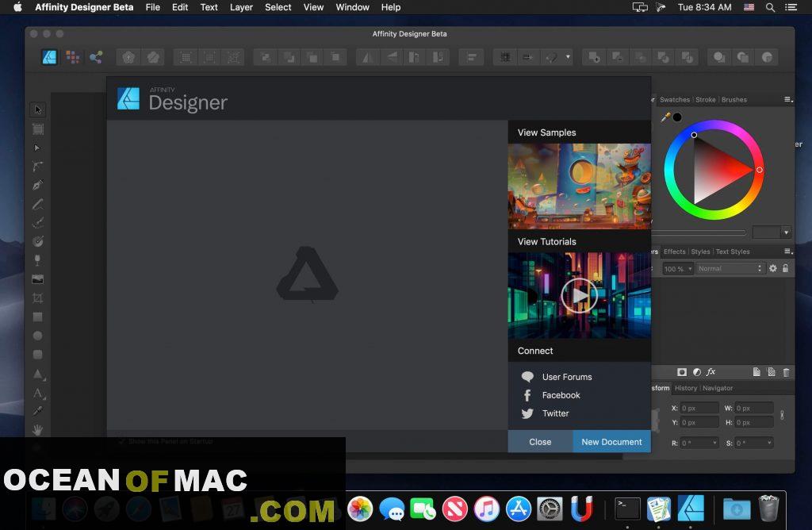The height and width of the screenshot is (530, 812).
Task: Open the Layers panel options menu
Action: point(788,252)
